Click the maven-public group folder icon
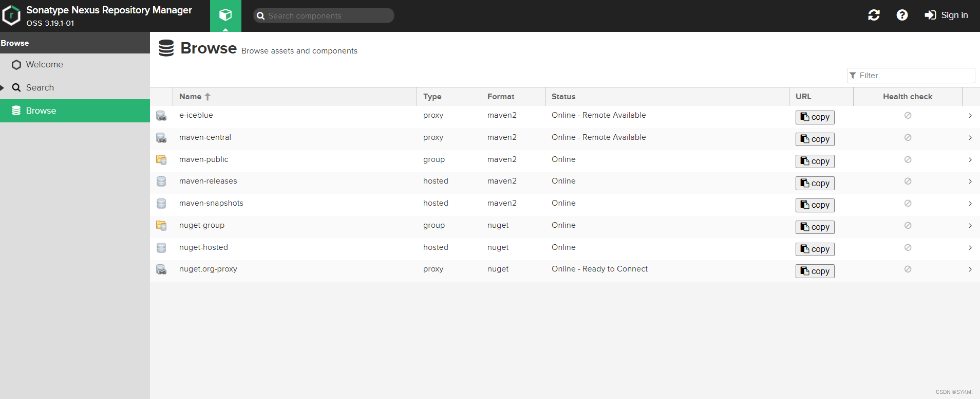The height and width of the screenshot is (399, 980). (161, 160)
